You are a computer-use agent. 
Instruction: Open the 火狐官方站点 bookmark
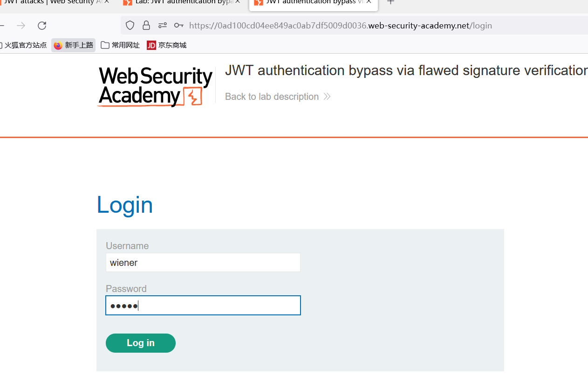pyautogui.click(x=23, y=45)
